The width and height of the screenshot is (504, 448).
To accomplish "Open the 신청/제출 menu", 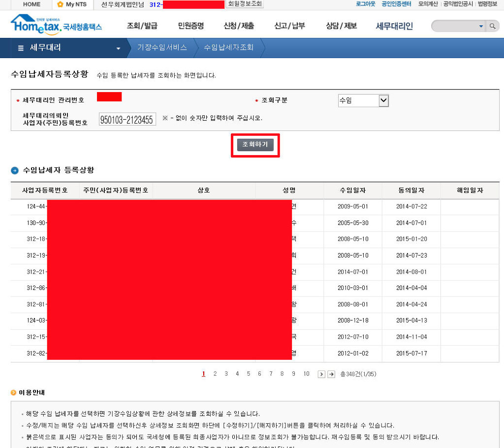I will point(239,26).
